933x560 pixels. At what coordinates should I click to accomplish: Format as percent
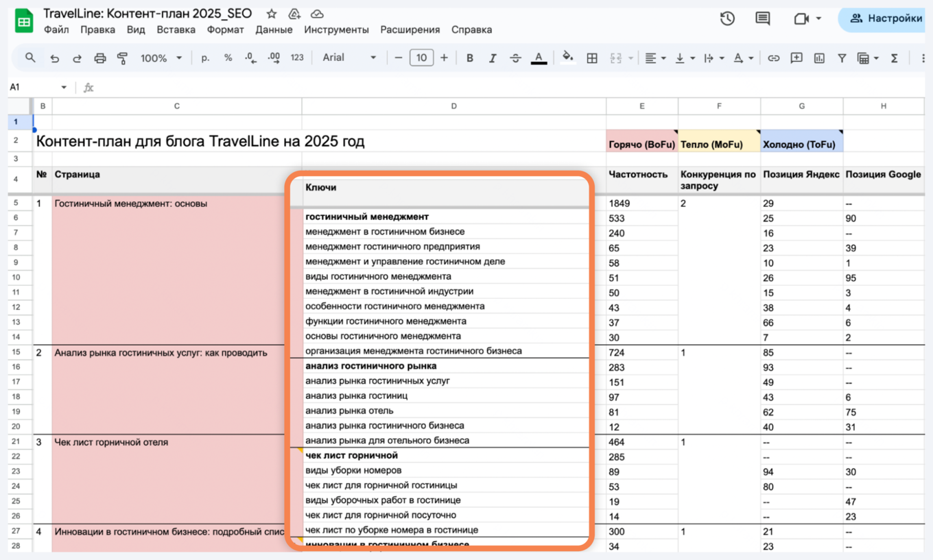click(x=228, y=58)
